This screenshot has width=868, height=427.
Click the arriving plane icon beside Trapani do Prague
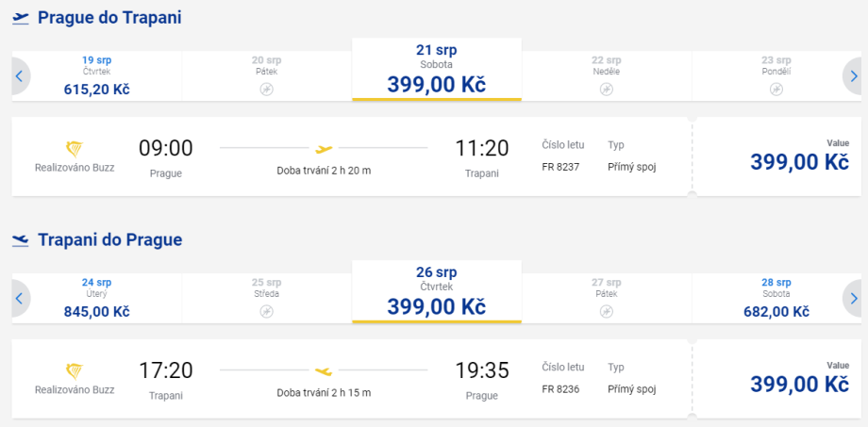(x=21, y=240)
